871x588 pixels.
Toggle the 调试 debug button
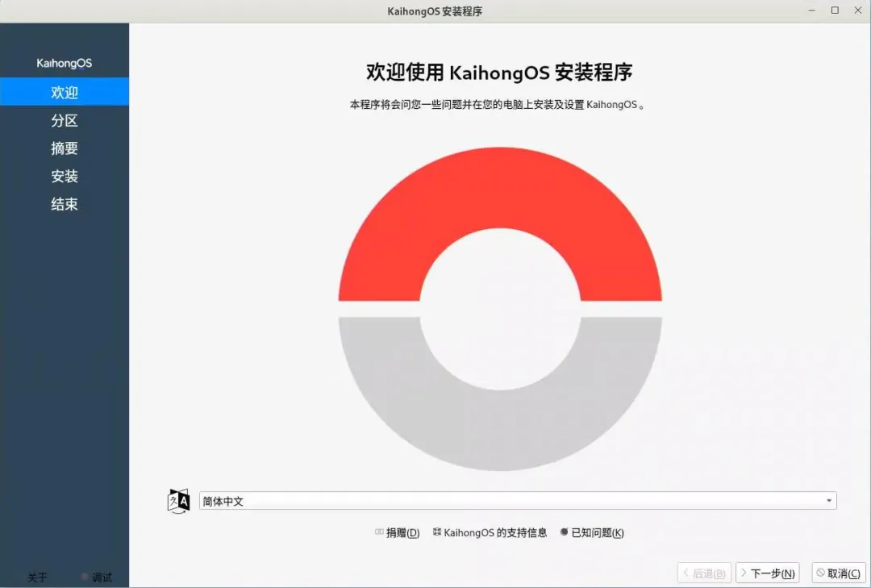pos(98,578)
